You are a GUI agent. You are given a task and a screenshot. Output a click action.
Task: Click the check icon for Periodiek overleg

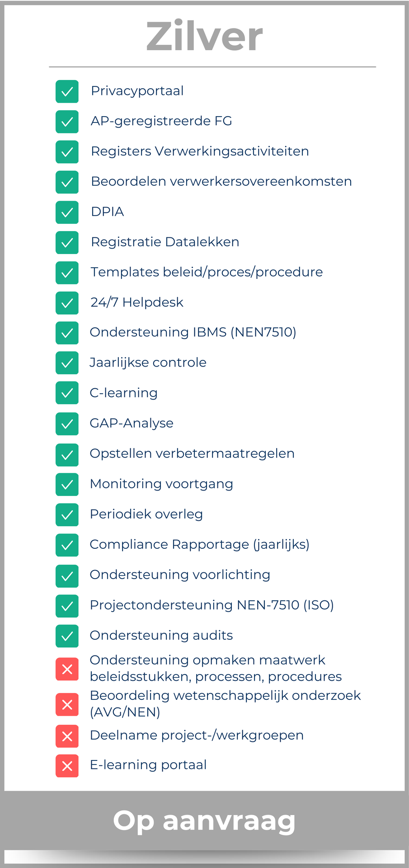click(67, 514)
